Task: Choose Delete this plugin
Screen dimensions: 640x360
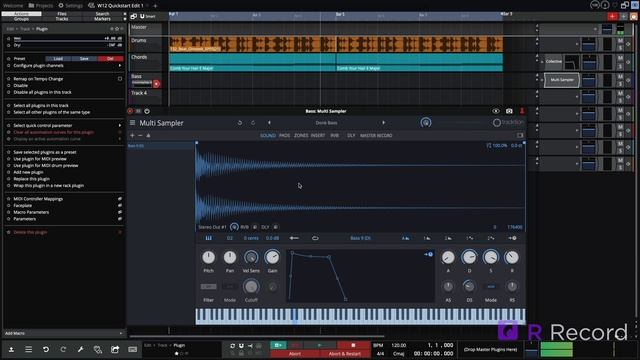Action: pyautogui.click(x=30, y=232)
